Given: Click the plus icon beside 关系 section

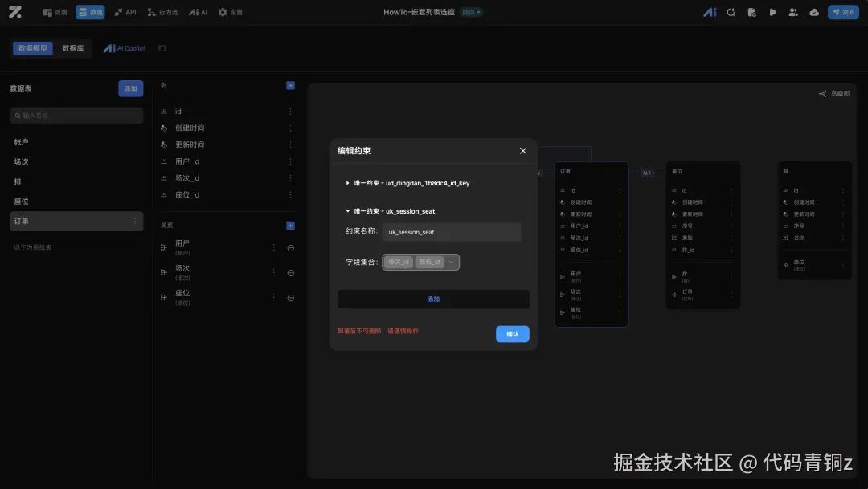Looking at the screenshot, I should coord(291,225).
